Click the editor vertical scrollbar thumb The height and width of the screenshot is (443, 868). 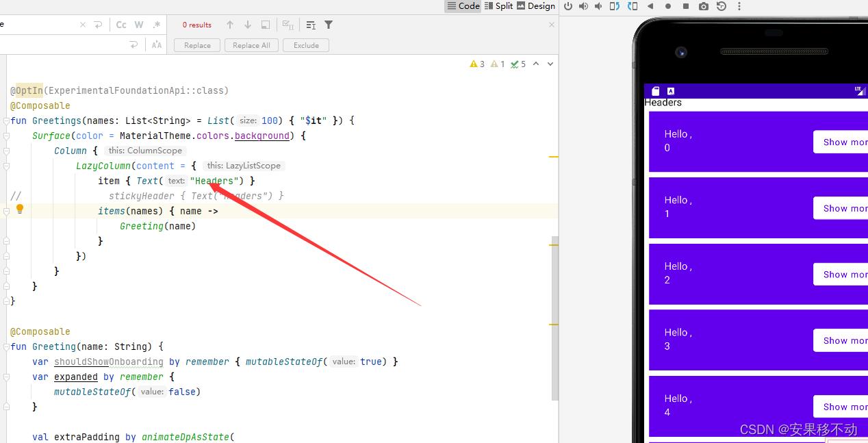[x=555, y=319]
